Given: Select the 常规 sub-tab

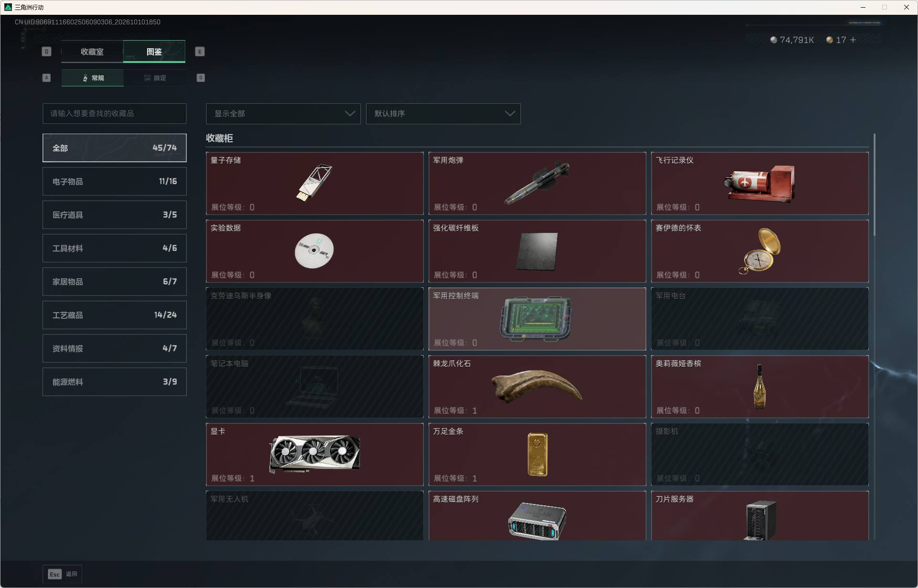Looking at the screenshot, I should click(x=93, y=78).
